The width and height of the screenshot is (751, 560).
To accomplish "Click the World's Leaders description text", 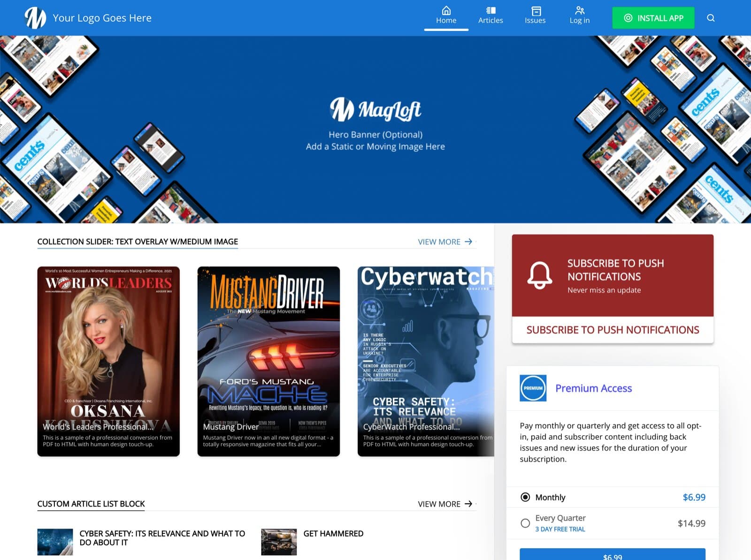I will 107,441.
